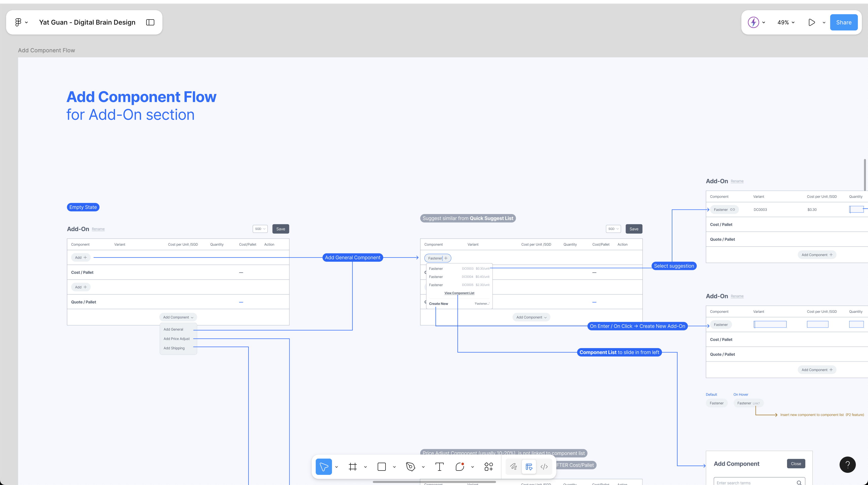868x485 pixels.
Task: Open the Actions panel with the diamond-plus icon
Action: tap(489, 467)
